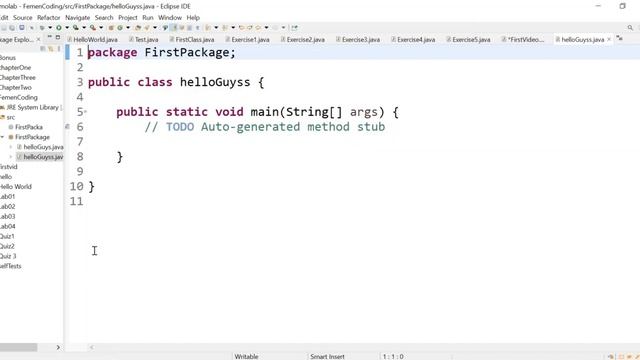Click the Search flashlight toolbar icon
Viewport: 640px width, 360px height.
[x=165, y=28]
